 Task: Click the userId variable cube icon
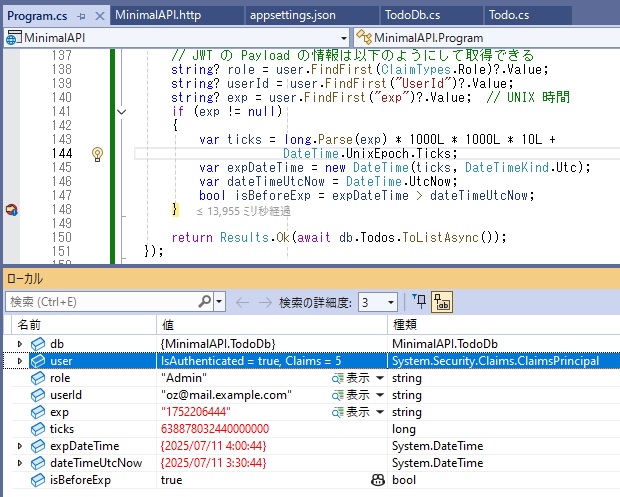click(38, 395)
